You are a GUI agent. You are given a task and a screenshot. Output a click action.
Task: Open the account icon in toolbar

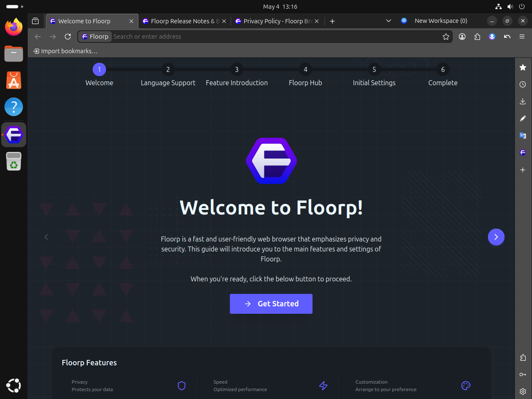(462, 37)
